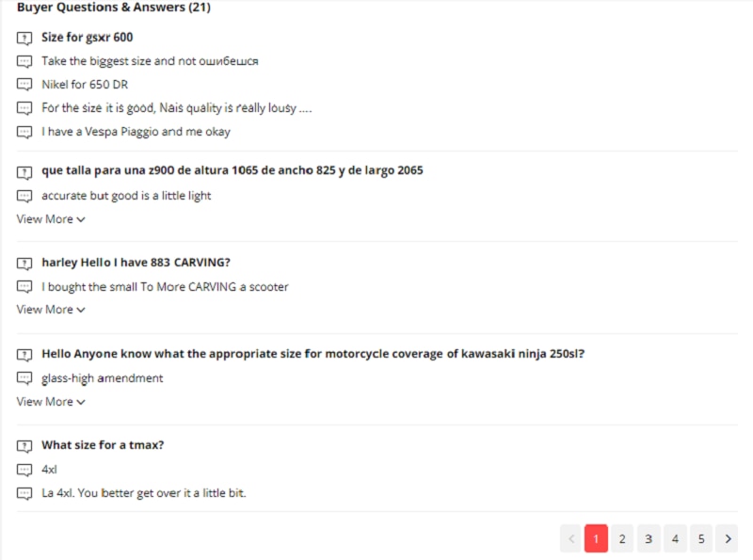The height and width of the screenshot is (560, 753).
Task: Click answer icon next to 'Nikel for 650 DR'
Action: pos(24,85)
